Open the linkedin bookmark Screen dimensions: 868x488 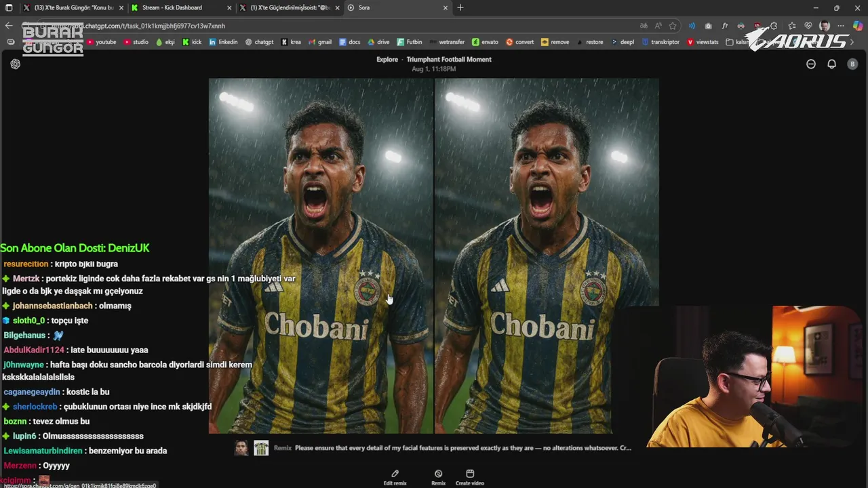point(223,42)
